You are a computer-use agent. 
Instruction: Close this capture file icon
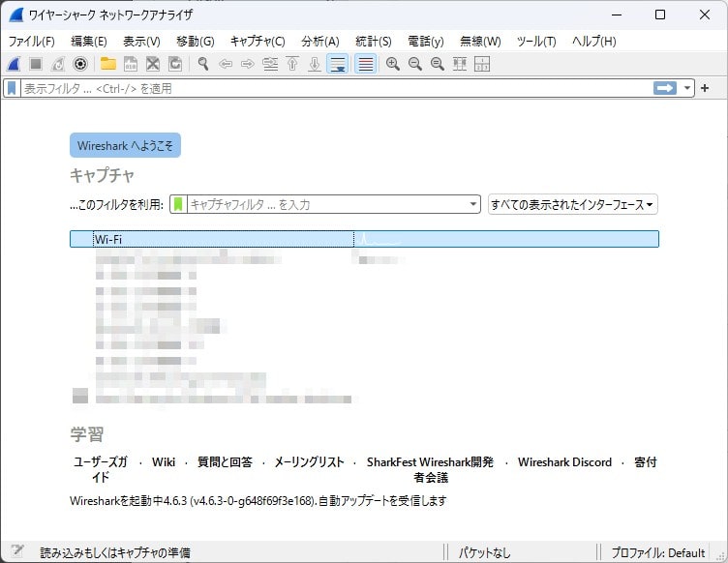click(x=153, y=64)
